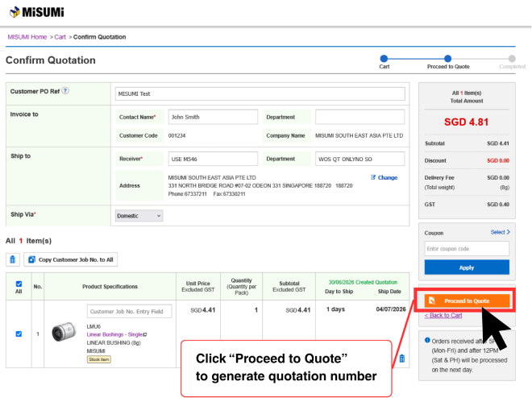The image size is (532, 398).
Task: Click the LMU6 linear bushing thumbnail
Action: coord(64,332)
